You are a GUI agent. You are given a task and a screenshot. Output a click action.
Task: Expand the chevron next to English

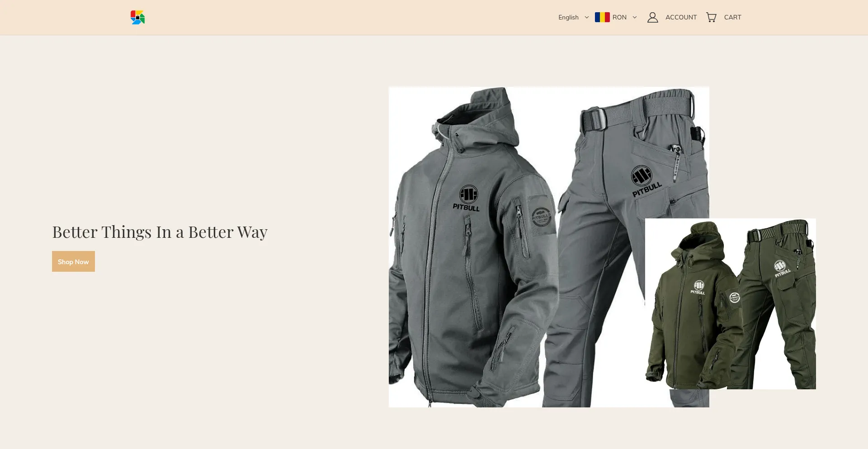586,17
